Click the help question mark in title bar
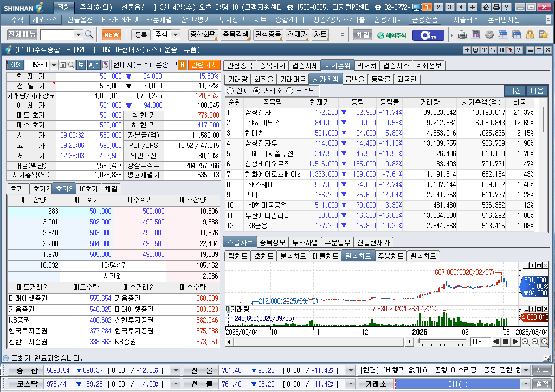555x392 pixels. tap(507, 7)
